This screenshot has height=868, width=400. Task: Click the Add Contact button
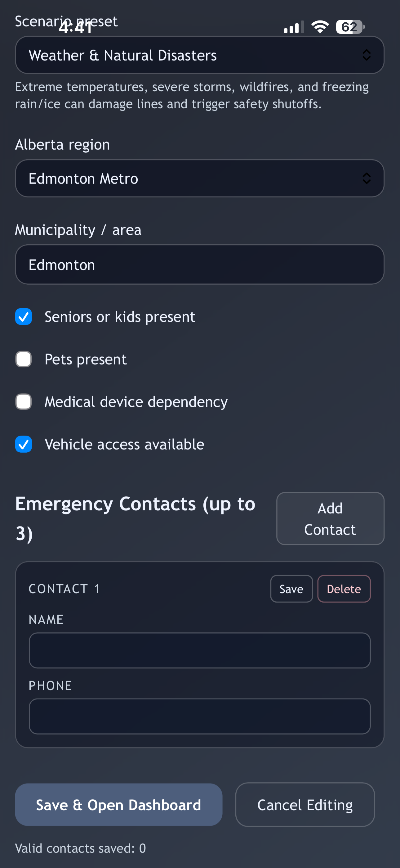(330, 518)
